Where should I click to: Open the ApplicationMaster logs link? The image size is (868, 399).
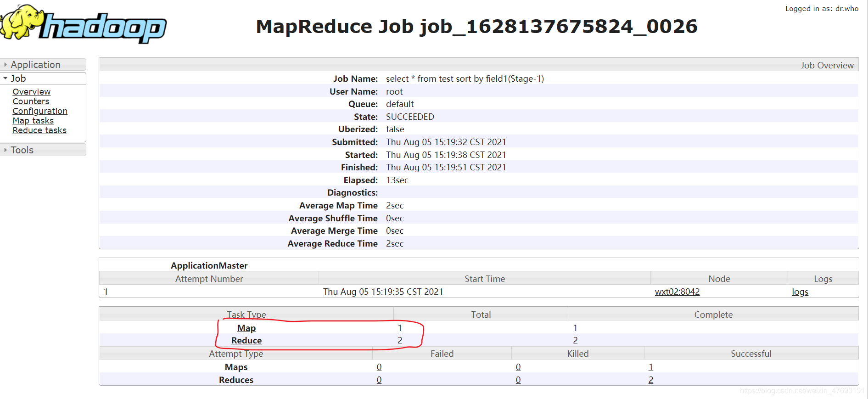(x=800, y=292)
